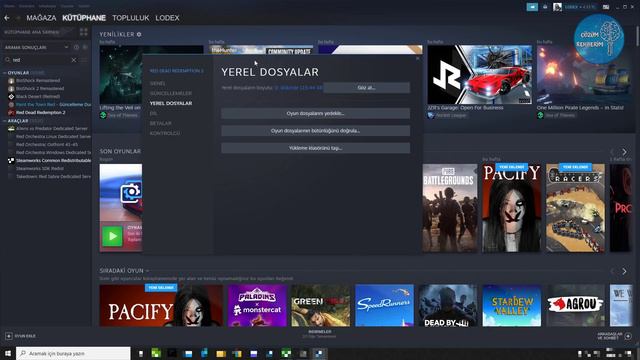Screen dimensions: 640x360
Task: Open JZR's Garage news thumbnail
Action: 480,74
